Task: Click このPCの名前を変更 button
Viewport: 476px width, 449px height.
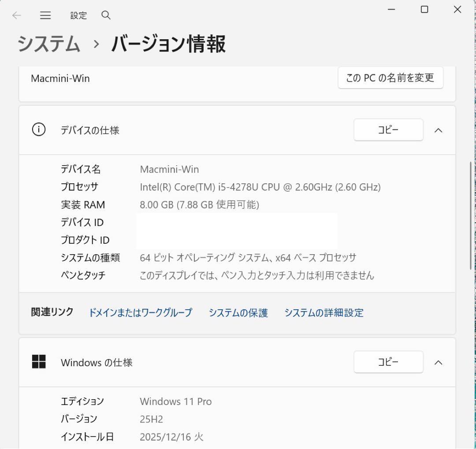Action: [390, 78]
